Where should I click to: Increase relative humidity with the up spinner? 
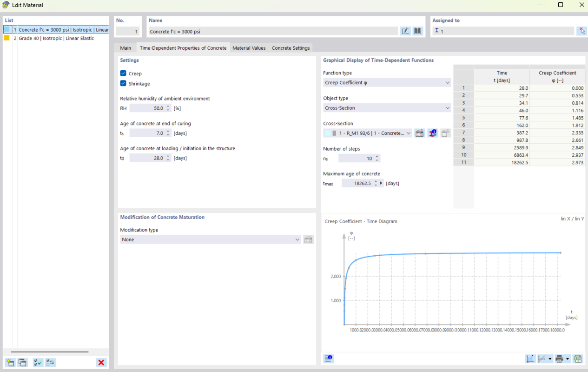[x=168, y=106]
